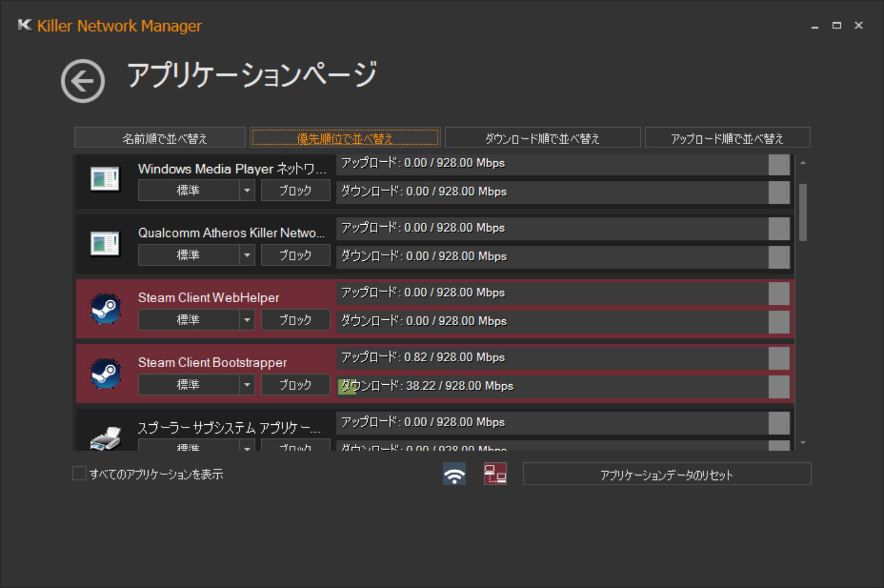Block Windows Media Player with ブロック button
884x588 pixels.
pyautogui.click(x=295, y=190)
